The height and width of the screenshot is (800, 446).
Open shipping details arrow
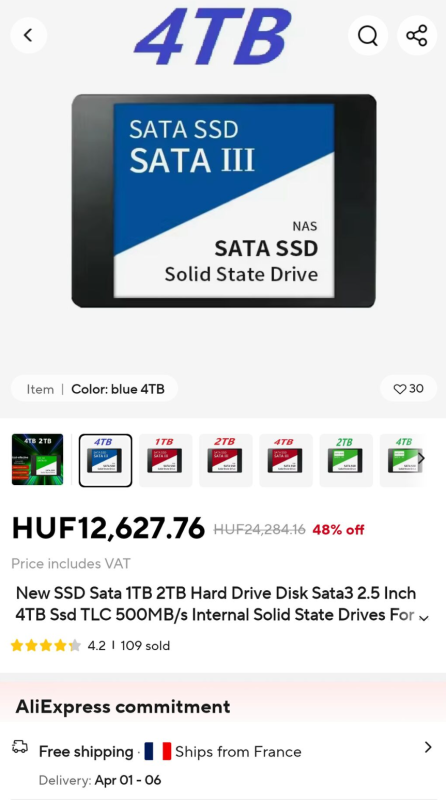[x=428, y=747]
